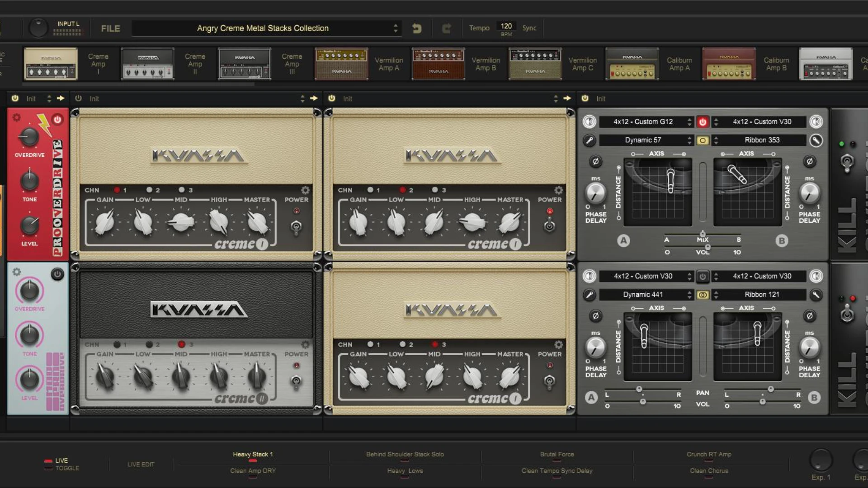The height and width of the screenshot is (488, 868).
Task: Open Dynamic 57 microphone dropdown
Action: (x=646, y=140)
